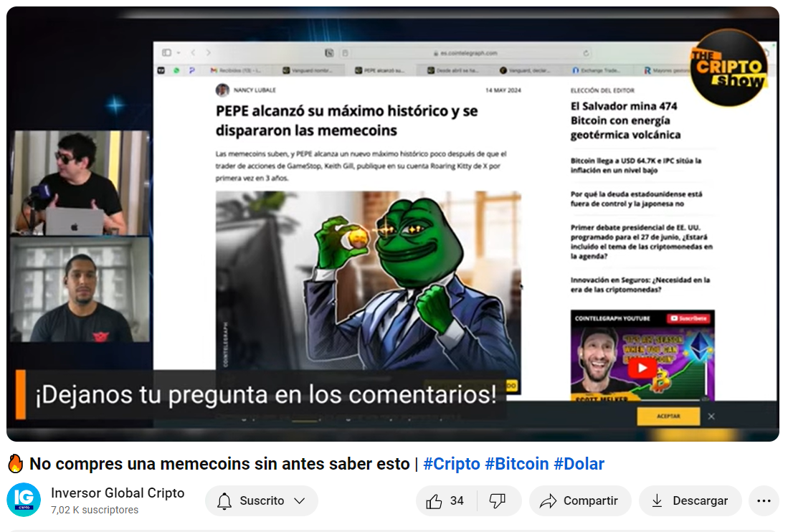
Task: Open the Inversor Global Cripto channel name
Action: click(x=118, y=493)
